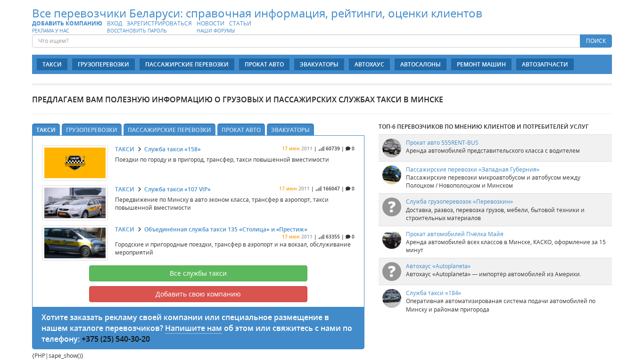
Task: Focus the «Что ищем?» search field
Action: click(x=305, y=41)
